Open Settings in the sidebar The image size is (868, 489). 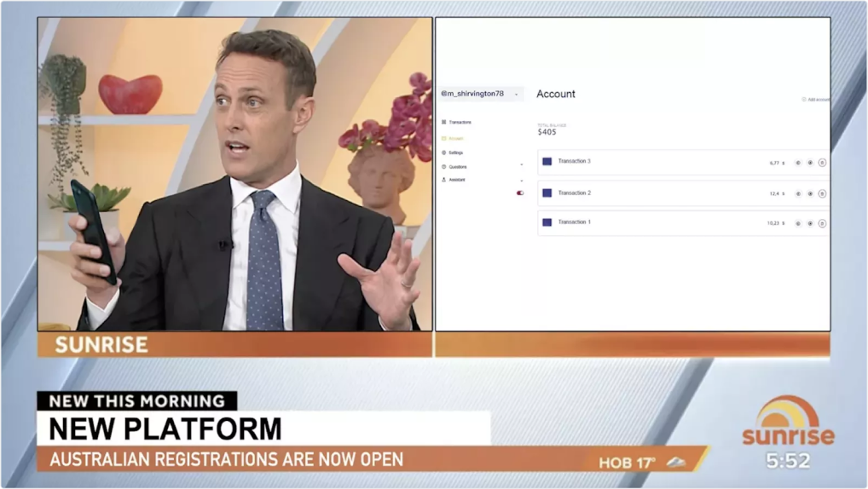(452, 152)
